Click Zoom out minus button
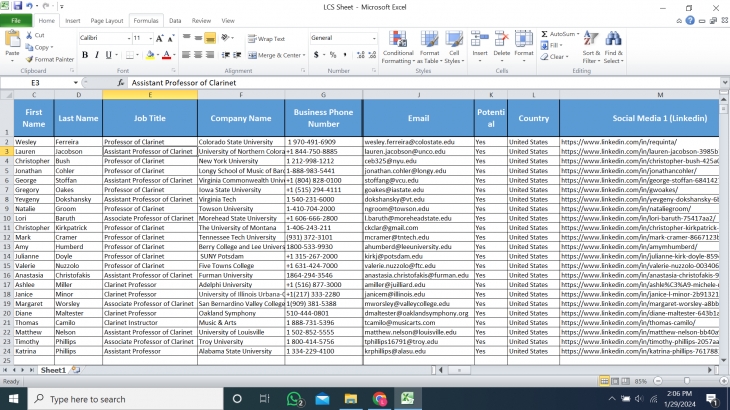Image resolution: width=730 pixels, height=410 pixels. tap(658, 381)
